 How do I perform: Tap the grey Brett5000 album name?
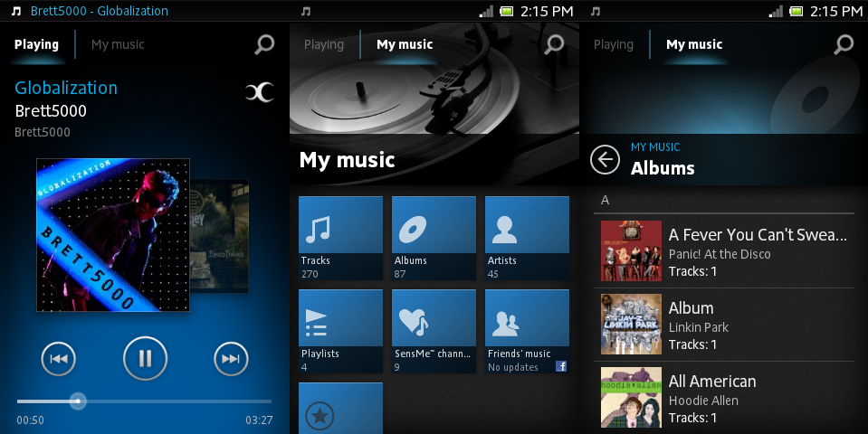42,132
